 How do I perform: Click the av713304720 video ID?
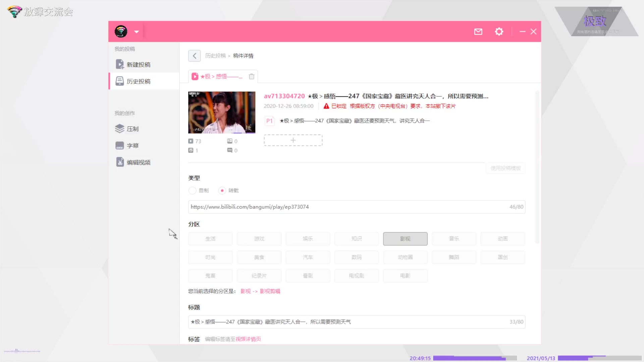(x=284, y=96)
